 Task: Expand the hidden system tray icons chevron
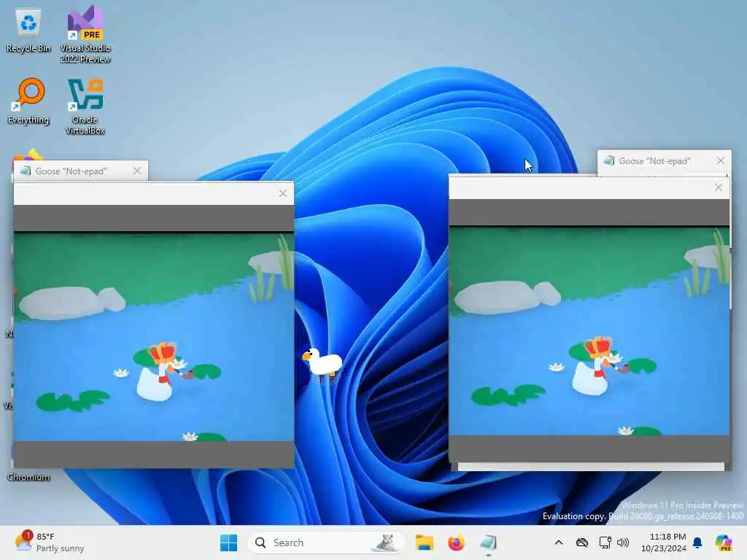click(559, 542)
